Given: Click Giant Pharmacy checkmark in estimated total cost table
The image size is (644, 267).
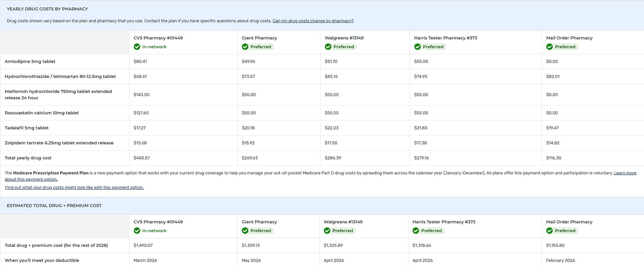Looking at the screenshot, I should tap(245, 231).
